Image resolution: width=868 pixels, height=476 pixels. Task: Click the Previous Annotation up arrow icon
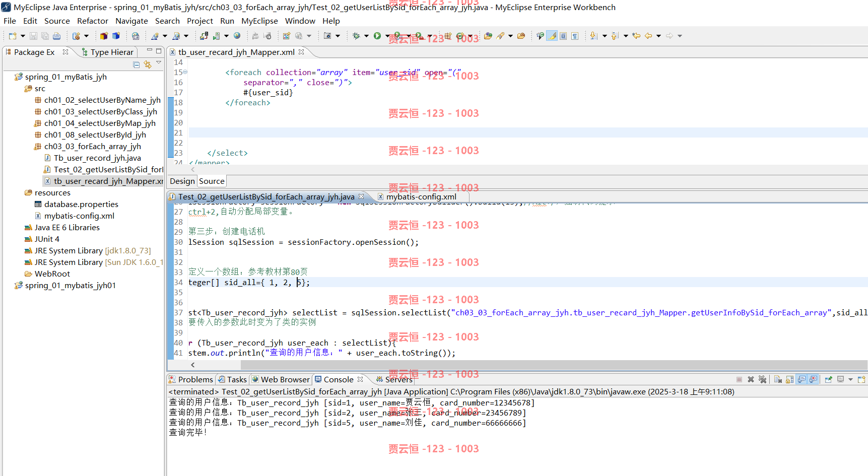615,36
